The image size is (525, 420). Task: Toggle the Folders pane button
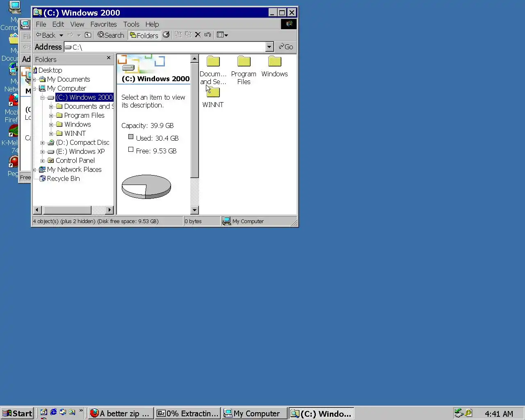[144, 35]
